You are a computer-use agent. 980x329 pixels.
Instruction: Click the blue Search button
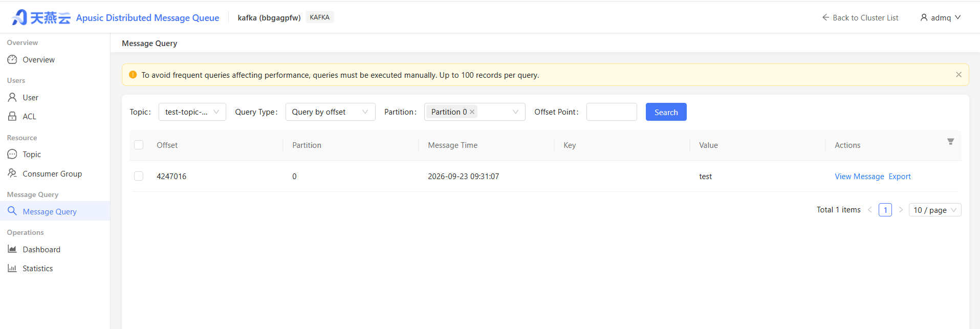tap(666, 112)
